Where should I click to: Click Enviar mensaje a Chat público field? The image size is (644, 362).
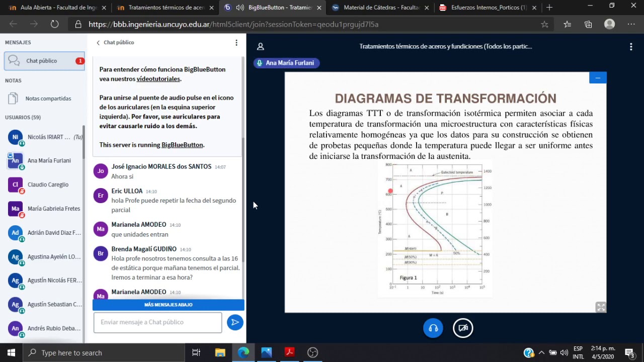pos(157,322)
